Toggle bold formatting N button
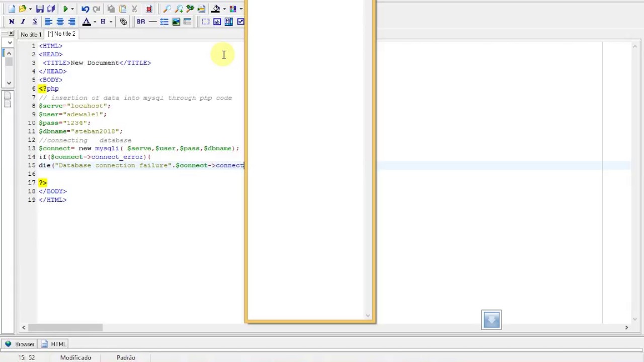Image resolution: width=644 pixels, height=362 pixels. click(12, 22)
